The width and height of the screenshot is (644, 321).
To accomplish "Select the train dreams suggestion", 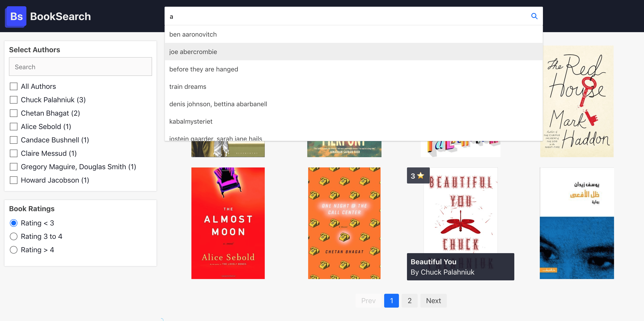I will pos(188,87).
